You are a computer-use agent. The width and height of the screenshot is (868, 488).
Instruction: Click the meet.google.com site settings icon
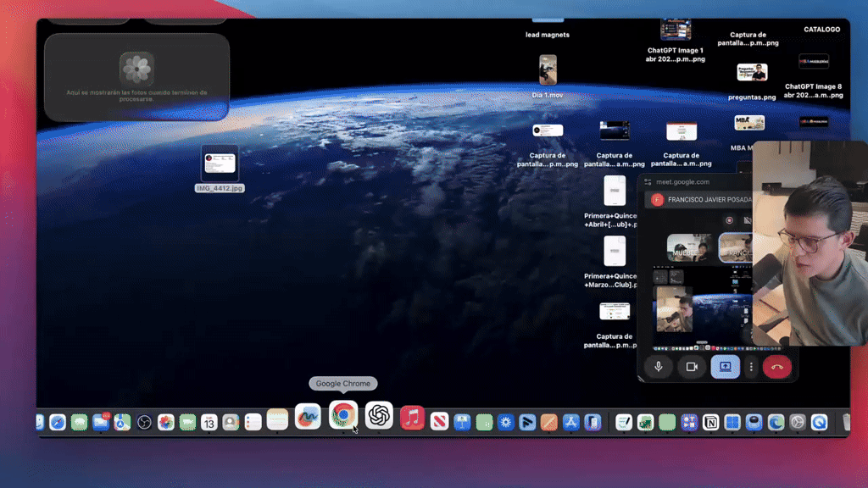pyautogui.click(x=648, y=182)
